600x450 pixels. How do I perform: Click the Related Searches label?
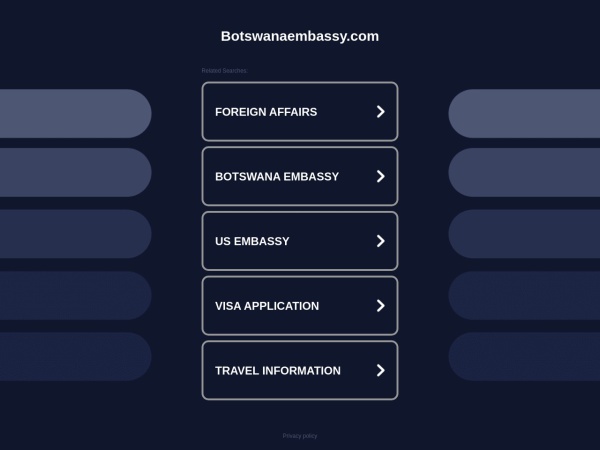(225, 70)
